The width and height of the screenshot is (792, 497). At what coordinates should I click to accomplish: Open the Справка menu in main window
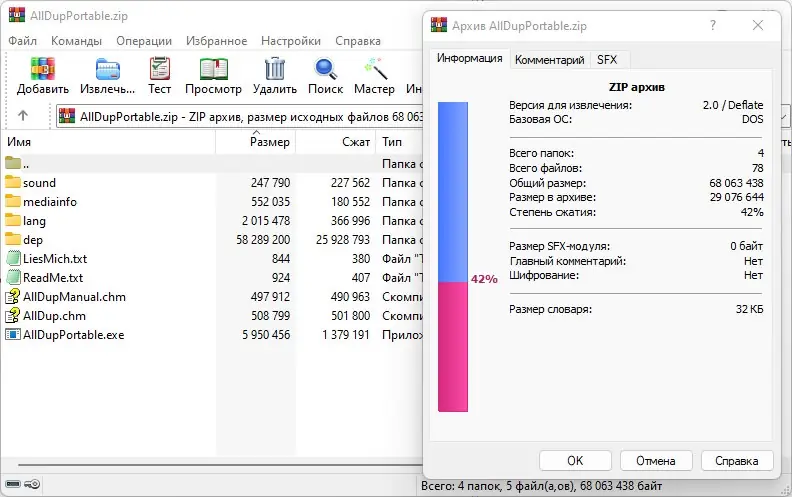coord(358,41)
